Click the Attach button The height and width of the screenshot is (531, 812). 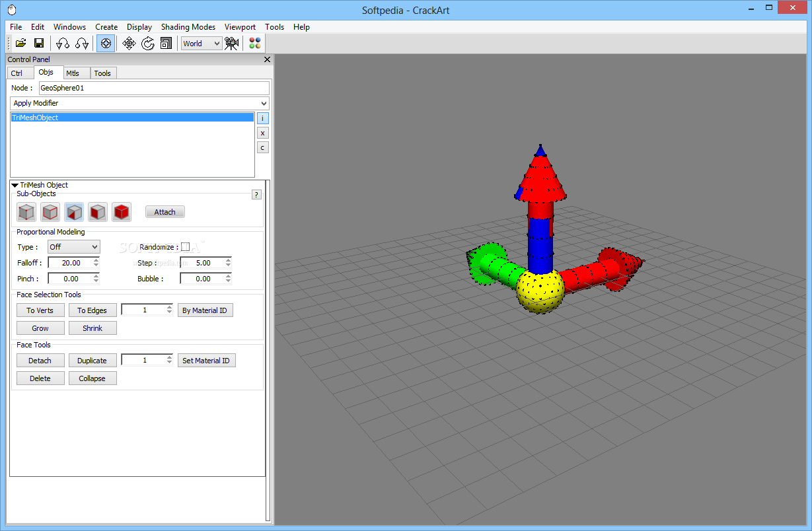point(165,212)
